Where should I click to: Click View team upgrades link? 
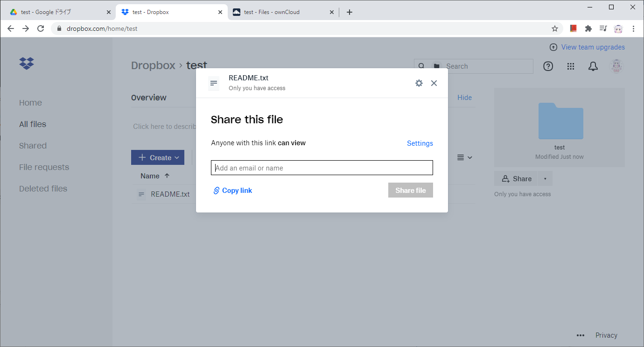pos(587,47)
